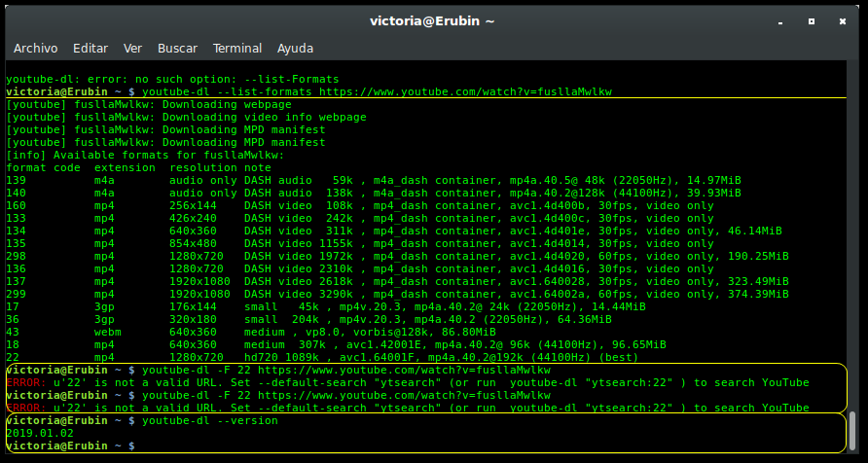Image resolution: width=868 pixels, height=463 pixels.
Task: Click the 'Downloading video info webpage' line
Action: [x=186, y=118]
